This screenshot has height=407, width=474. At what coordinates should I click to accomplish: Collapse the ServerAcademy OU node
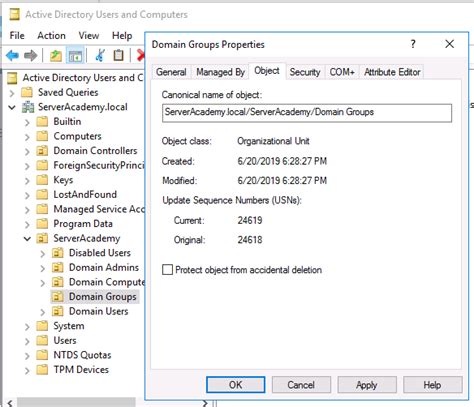pyautogui.click(x=27, y=239)
